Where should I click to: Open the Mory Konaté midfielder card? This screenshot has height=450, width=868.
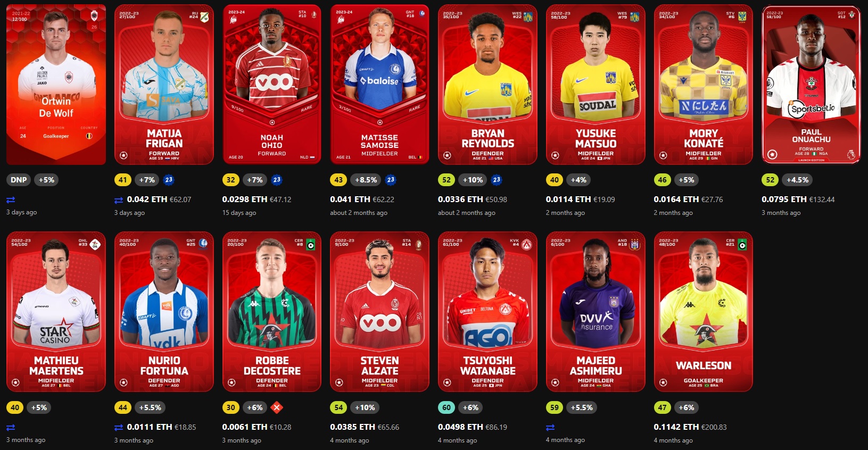tap(703, 85)
